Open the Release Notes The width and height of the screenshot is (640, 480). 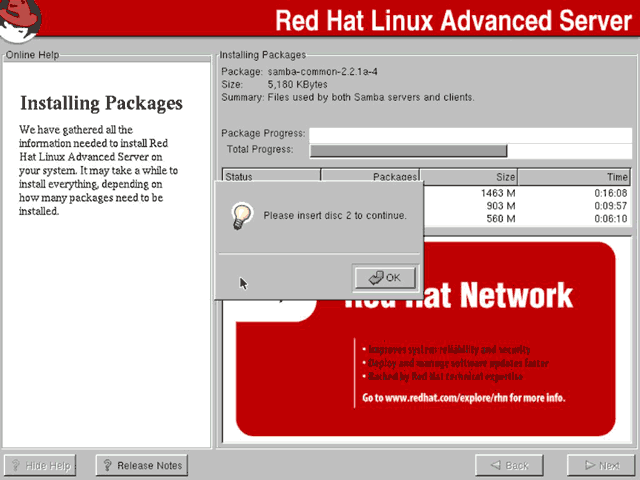pyautogui.click(x=142, y=465)
